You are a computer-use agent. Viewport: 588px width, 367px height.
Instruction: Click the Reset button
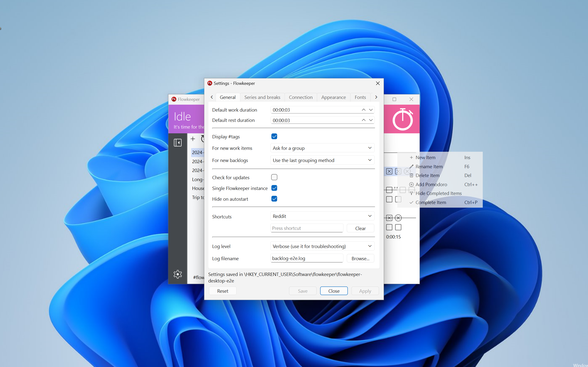[222, 291]
